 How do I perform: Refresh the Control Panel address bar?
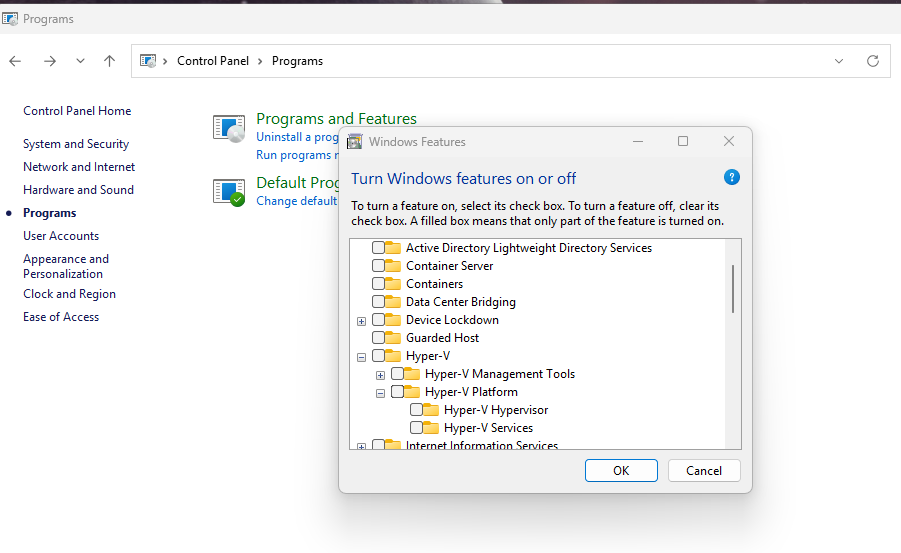872,61
